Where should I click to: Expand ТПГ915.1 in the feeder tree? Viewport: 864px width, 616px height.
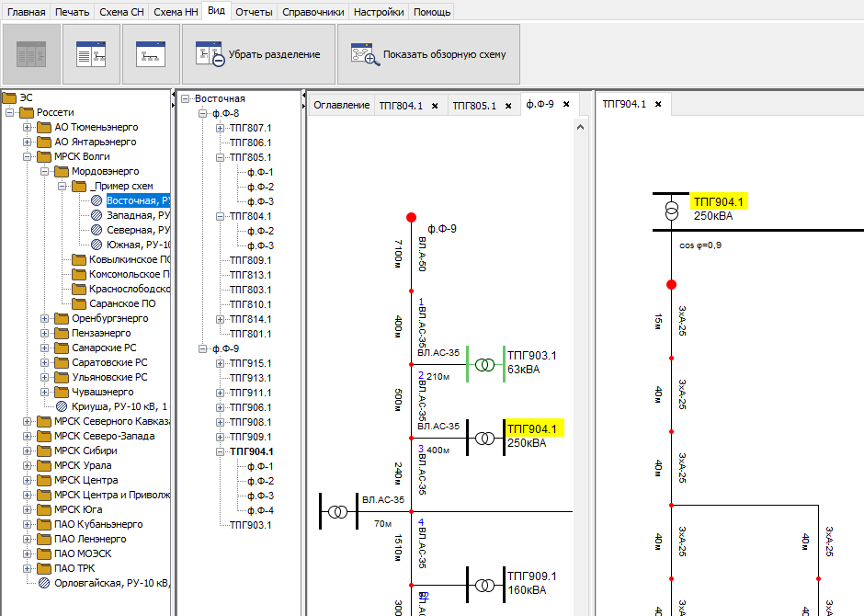(x=221, y=364)
